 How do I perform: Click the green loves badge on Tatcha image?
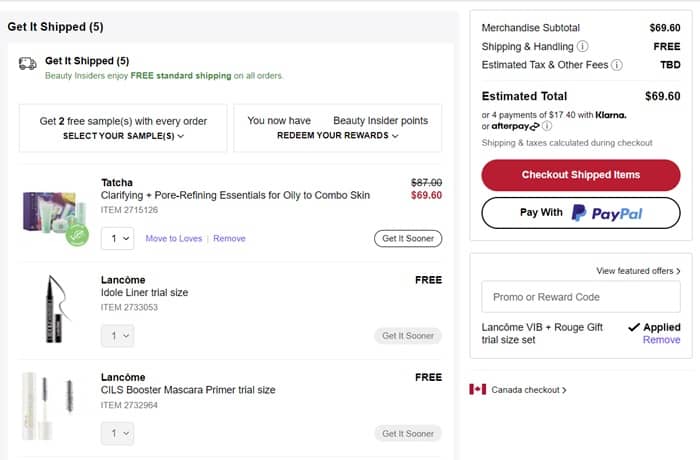coord(78,236)
